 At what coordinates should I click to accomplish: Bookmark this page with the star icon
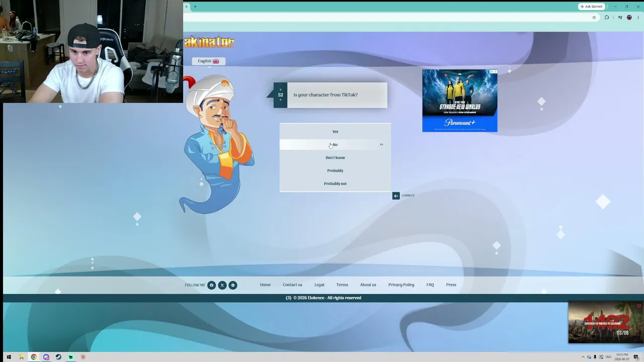594,17
